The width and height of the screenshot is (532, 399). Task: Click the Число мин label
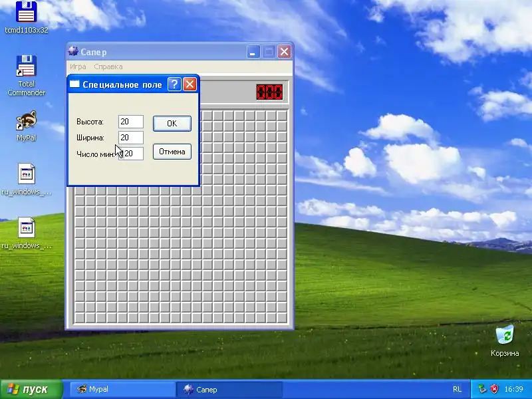pyautogui.click(x=96, y=154)
